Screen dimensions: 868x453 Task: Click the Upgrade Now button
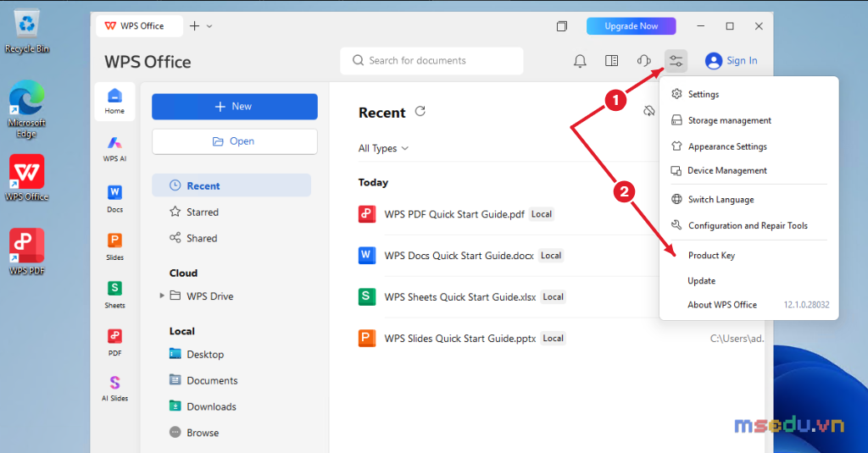pyautogui.click(x=631, y=26)
